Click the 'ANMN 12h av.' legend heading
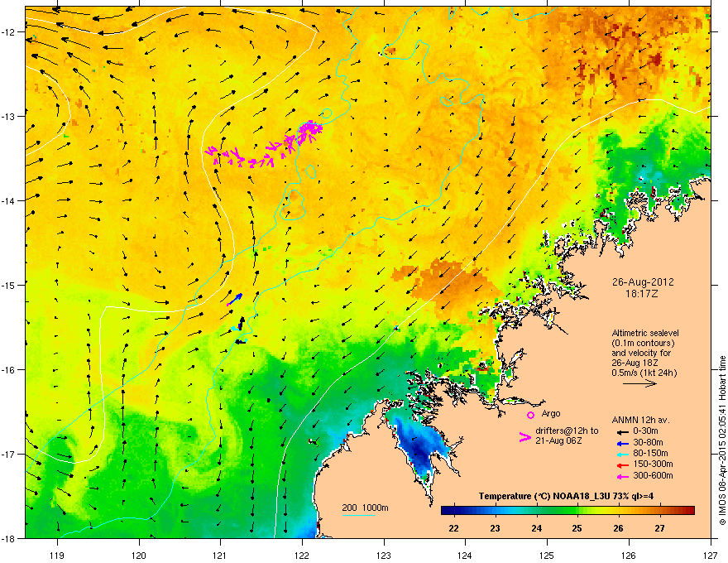Viewport: 728px width, 563px height. pos(640,421)
